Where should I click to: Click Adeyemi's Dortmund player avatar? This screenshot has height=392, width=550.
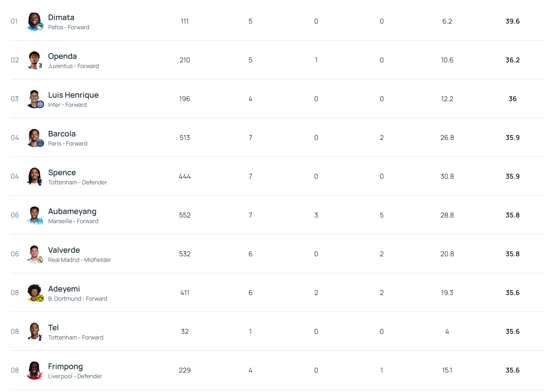[35, 293]
